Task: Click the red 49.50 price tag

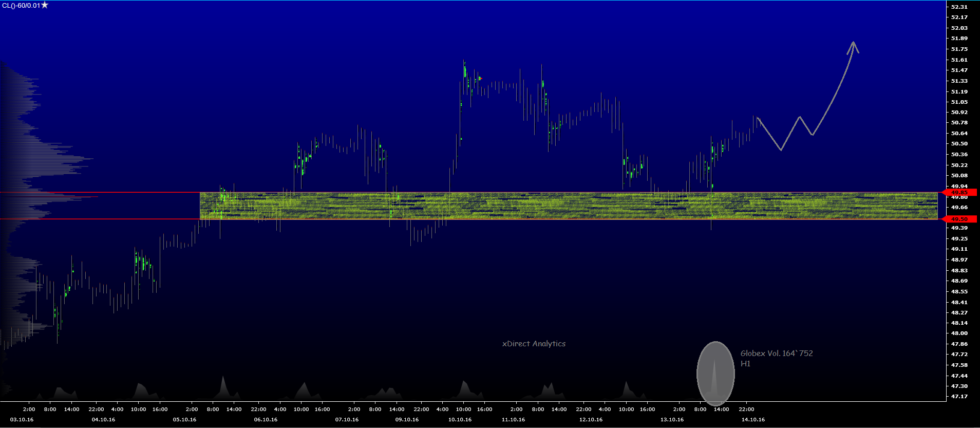Action: click(x=958, y=219)
